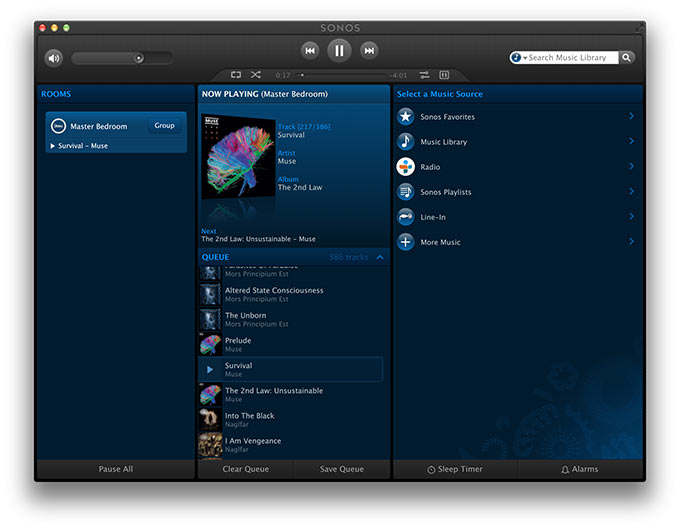Image resolution: width=680 pixels, height=529 pixels.
Task: Open Alarms
Action: tap(580, 469)
